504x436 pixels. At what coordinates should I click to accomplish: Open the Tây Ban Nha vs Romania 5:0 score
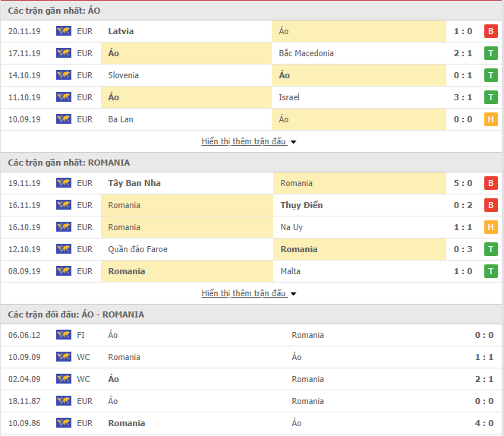point(463,183)
